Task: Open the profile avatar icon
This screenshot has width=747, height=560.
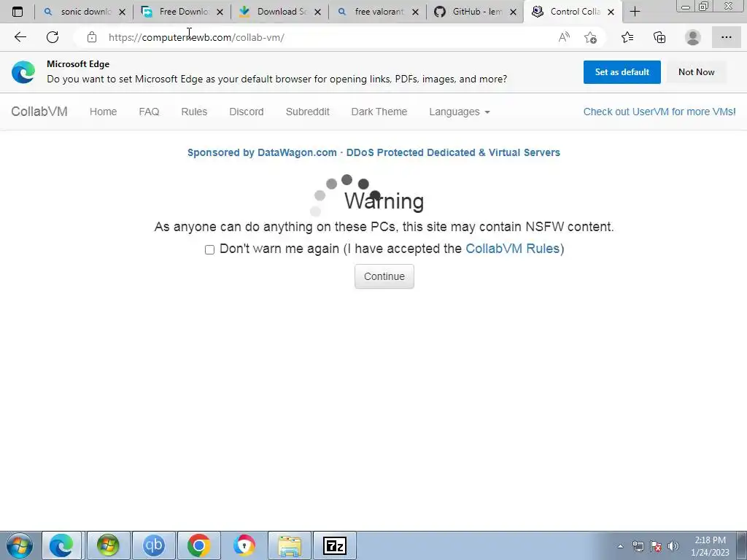Action: tap(693, 37)
